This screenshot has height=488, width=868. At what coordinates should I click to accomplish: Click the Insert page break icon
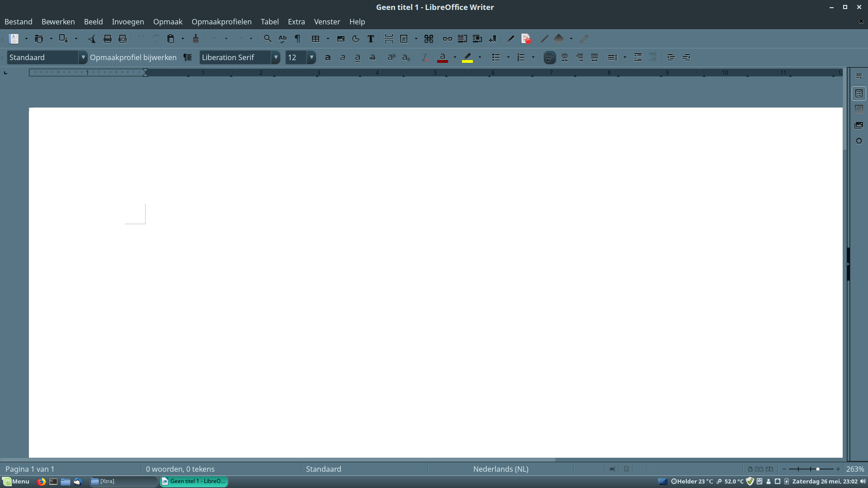(389, 39)
